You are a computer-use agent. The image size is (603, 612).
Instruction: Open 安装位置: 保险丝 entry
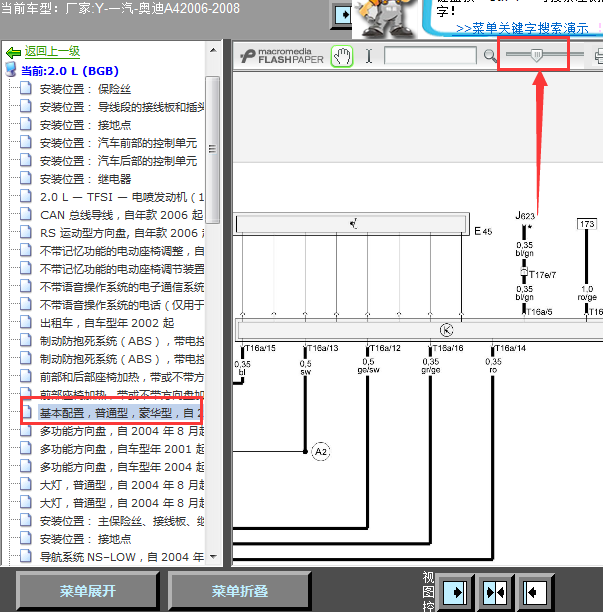85,89
